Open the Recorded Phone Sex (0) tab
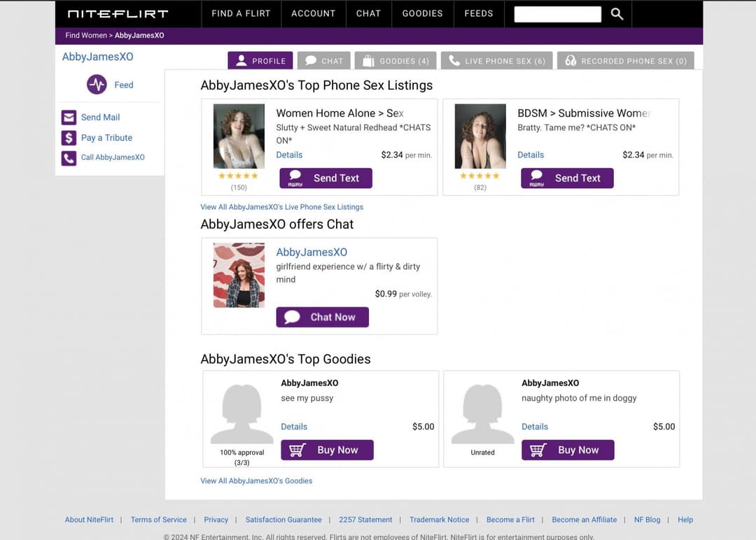Viewport: 756px width, 540px height. 625,61
